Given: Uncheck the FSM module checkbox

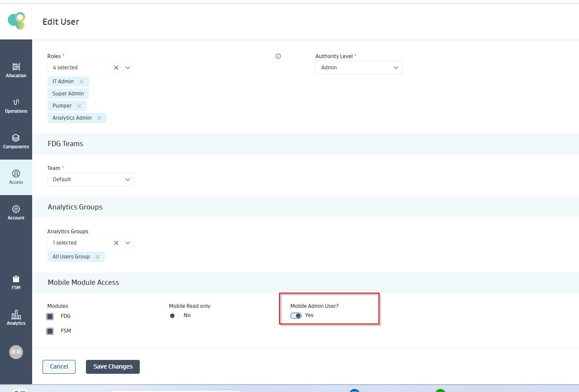Looking at the screenshot, I should (x=50, y=331).
